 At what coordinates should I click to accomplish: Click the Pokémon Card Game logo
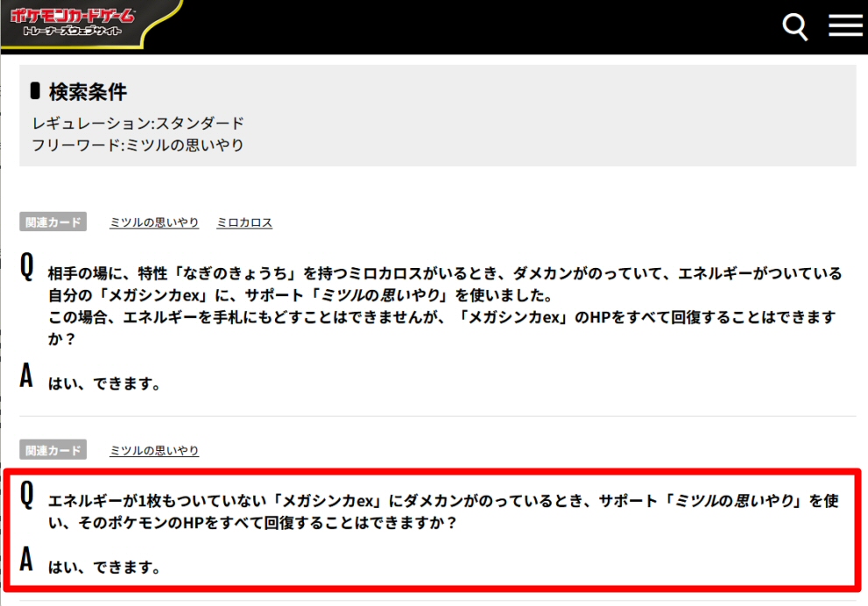pyautogui.click(x=72, y=22)
